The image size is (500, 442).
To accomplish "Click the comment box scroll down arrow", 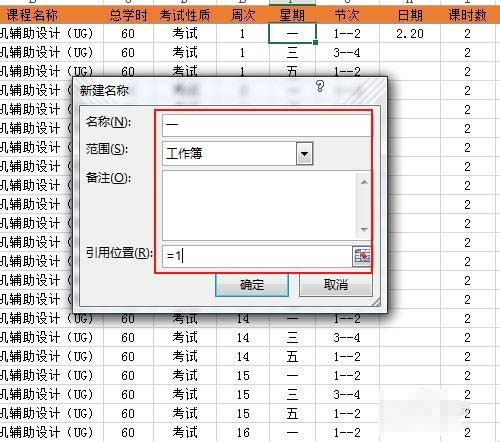I will [364, 229].
